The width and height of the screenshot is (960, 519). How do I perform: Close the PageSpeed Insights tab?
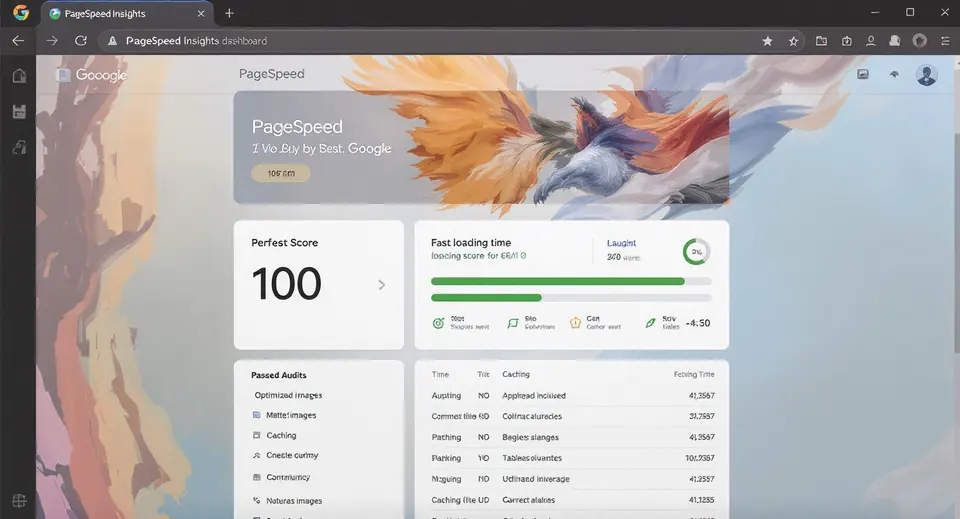(201, 13)
